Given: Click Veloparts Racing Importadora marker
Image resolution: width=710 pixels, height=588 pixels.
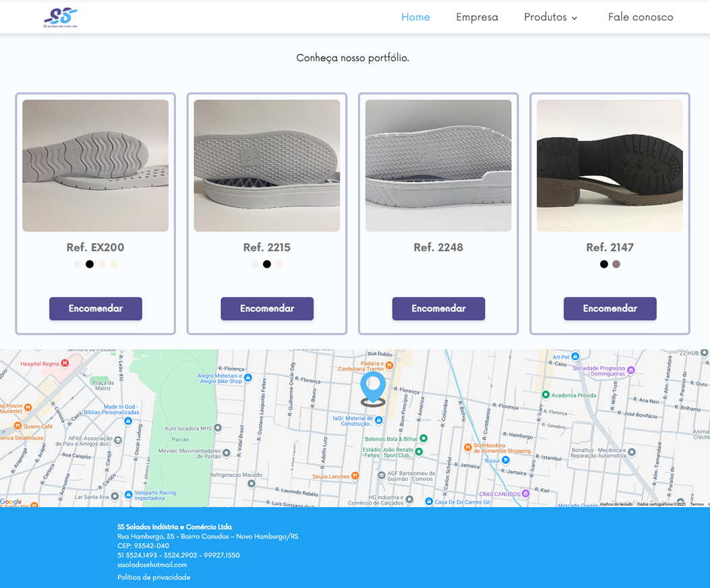Looking at the screenshot, I should tap(128, 494).
